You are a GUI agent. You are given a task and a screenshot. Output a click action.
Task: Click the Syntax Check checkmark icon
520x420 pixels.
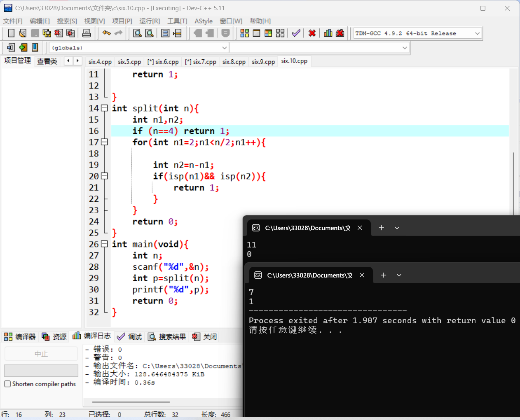click(x=296, y=33)
